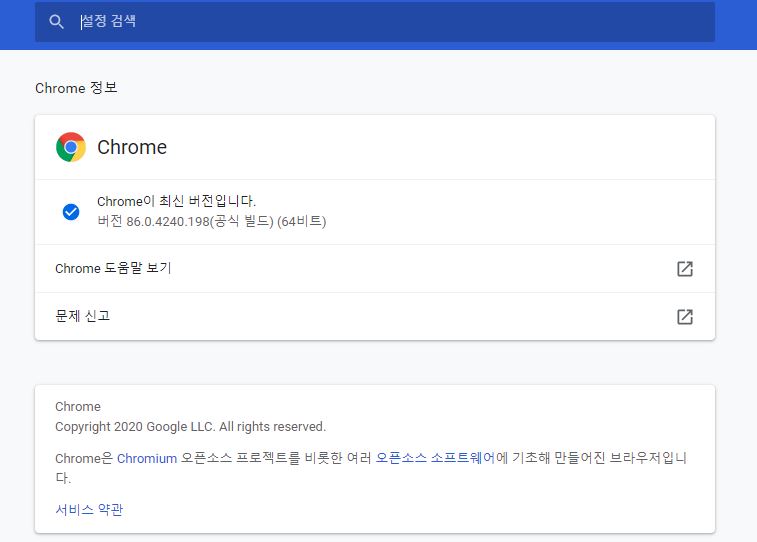757x542 pixels.
Task: Open external link icon for Chrome 도움말 보기
Action: (x=685, y=269)
